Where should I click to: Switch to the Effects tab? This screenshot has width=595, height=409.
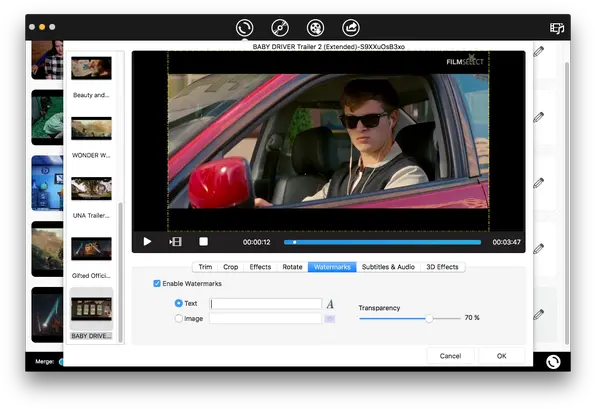tap(260, 267)
